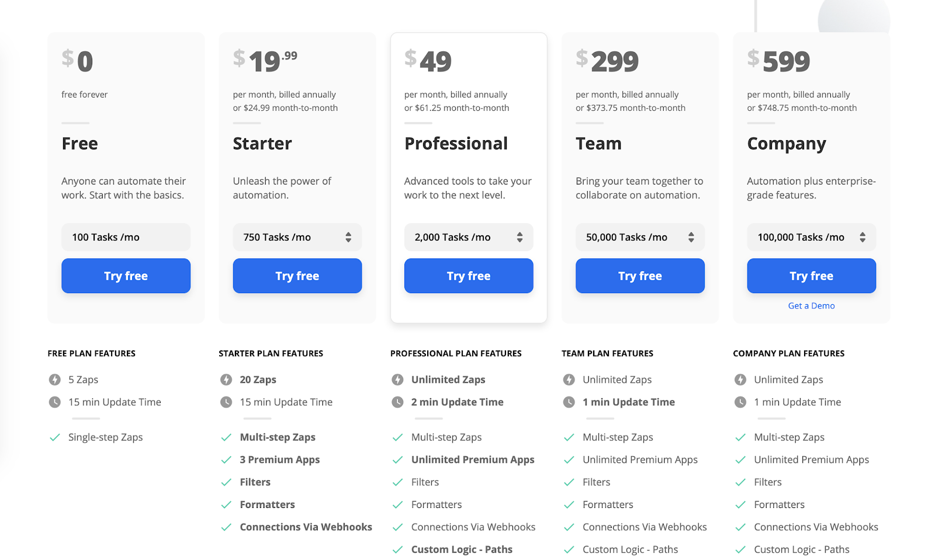
Task: Expand the 100,000 Tasks /mo selector
Action: point(812,237)
